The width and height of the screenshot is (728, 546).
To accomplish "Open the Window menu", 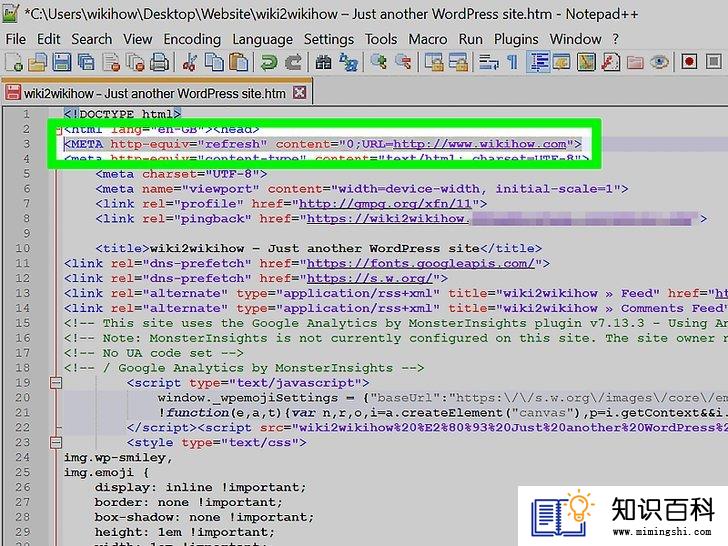I will 575,39.
